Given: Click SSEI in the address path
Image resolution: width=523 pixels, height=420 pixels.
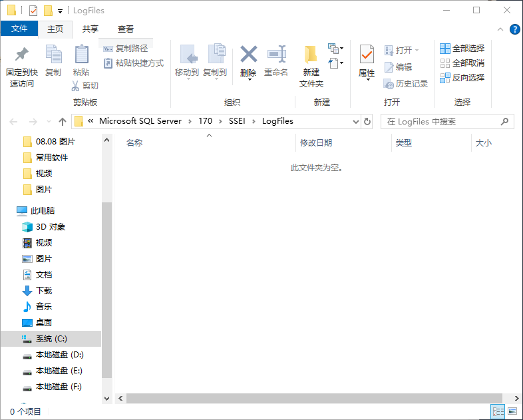Looking at the screenshot, I should (237, 121).
